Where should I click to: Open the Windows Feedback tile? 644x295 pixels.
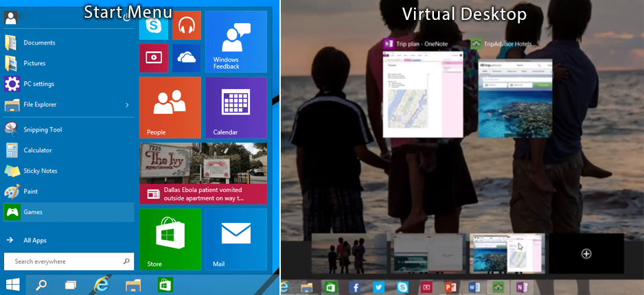[x=236, y=42]
